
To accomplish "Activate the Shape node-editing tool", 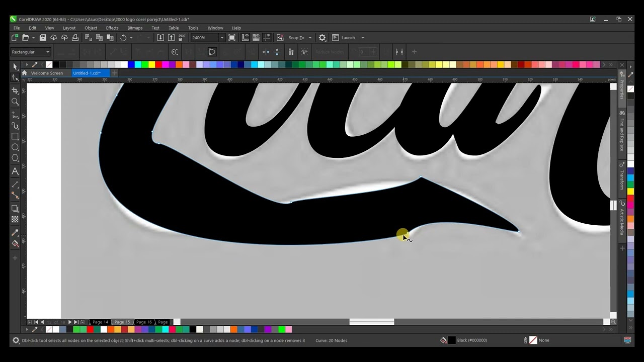I will [15, 77].
